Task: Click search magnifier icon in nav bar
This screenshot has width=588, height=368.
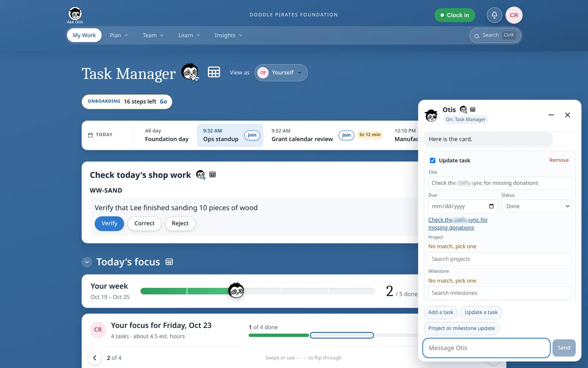Action: [477, 36]
